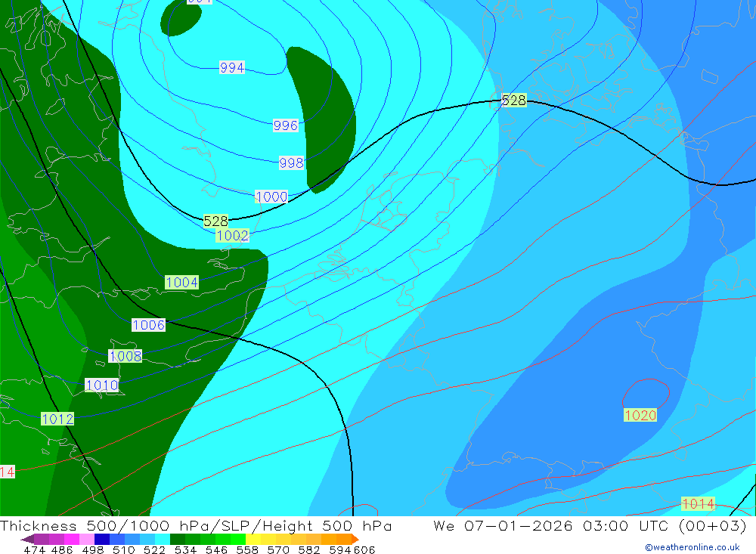Click the 1000 isobar label

[271, 197]
